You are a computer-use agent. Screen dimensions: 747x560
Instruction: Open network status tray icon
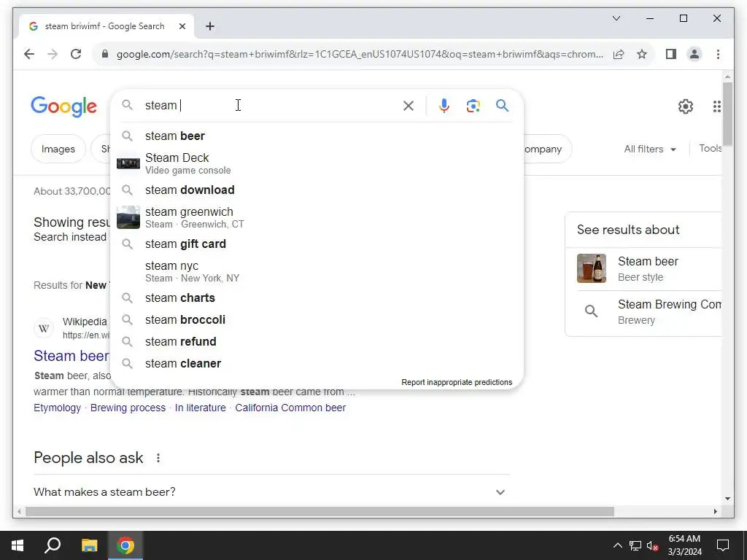point(635,545)
